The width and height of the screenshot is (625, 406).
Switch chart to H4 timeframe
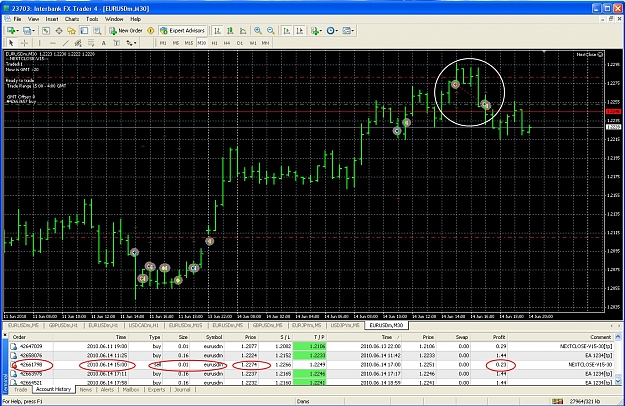pos(227,43)
